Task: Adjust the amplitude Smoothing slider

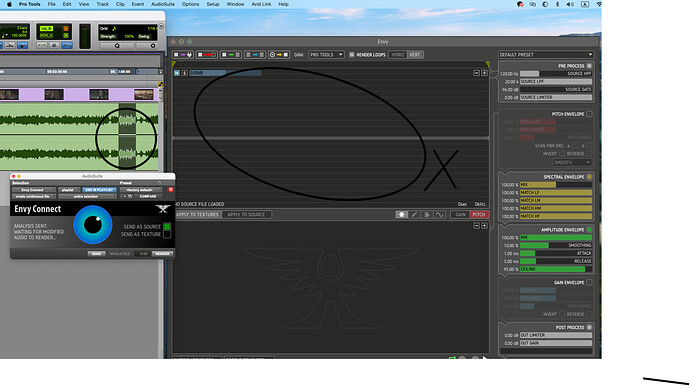Action: [556, 245]
